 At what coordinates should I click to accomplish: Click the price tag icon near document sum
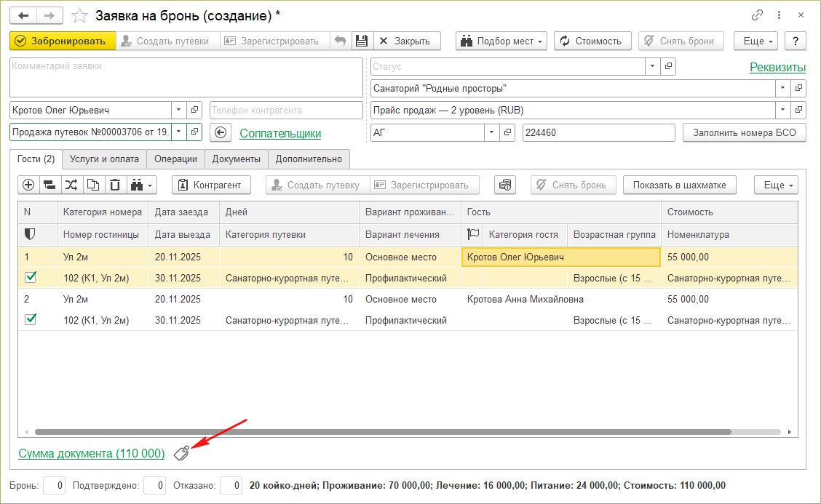coord(181,454)
